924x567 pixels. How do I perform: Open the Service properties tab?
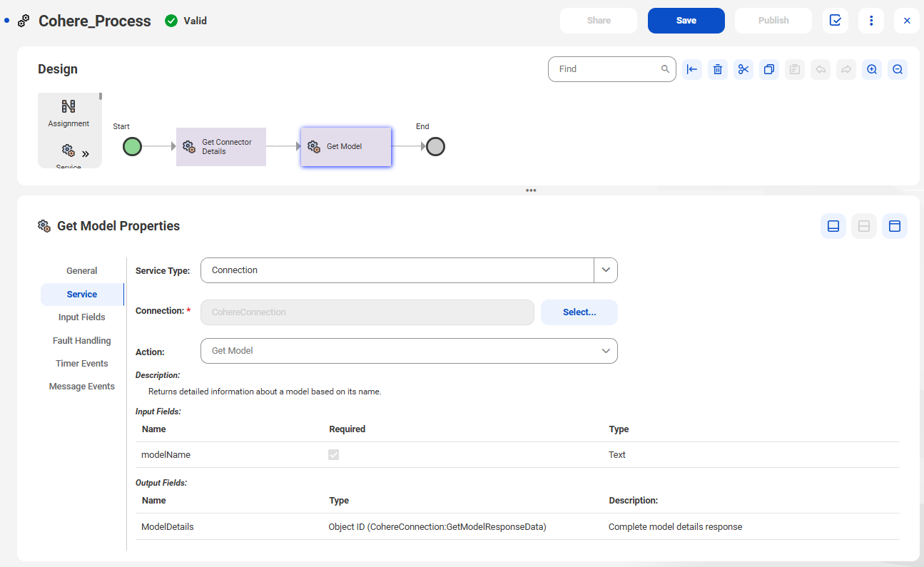click(x=82, y=294)
